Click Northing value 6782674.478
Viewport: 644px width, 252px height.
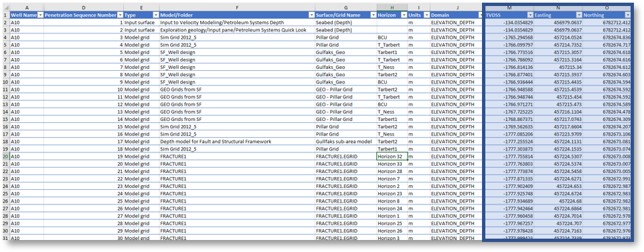tap(607, 112)
